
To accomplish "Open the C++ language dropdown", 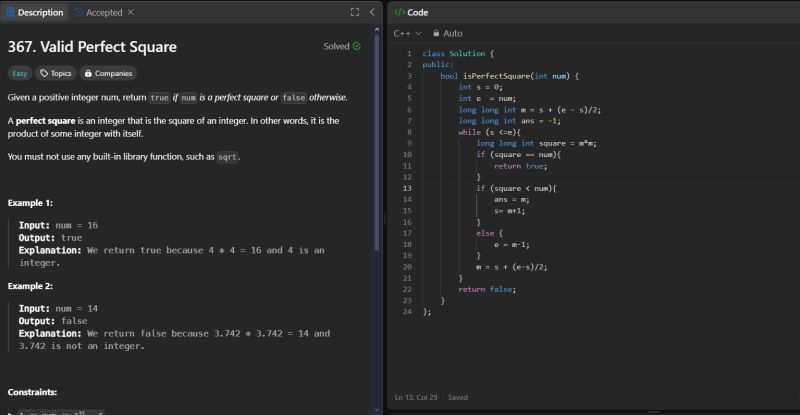I will tap(408, 33).
